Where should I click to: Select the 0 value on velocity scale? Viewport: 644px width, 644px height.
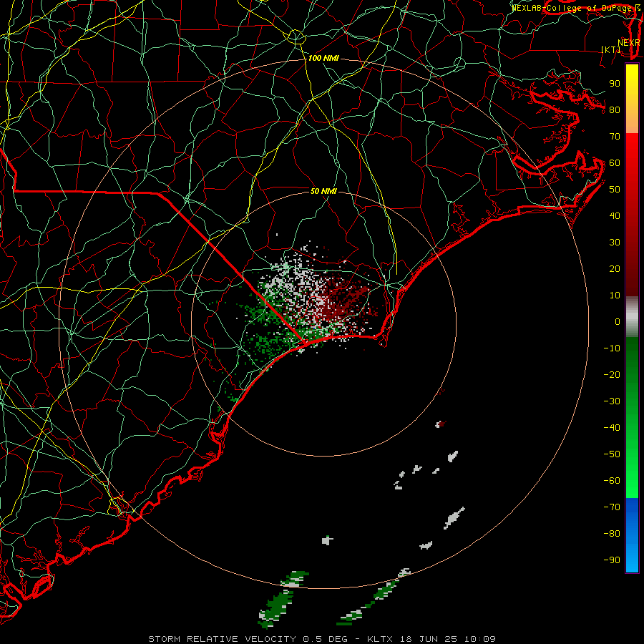tap(618, 322)
